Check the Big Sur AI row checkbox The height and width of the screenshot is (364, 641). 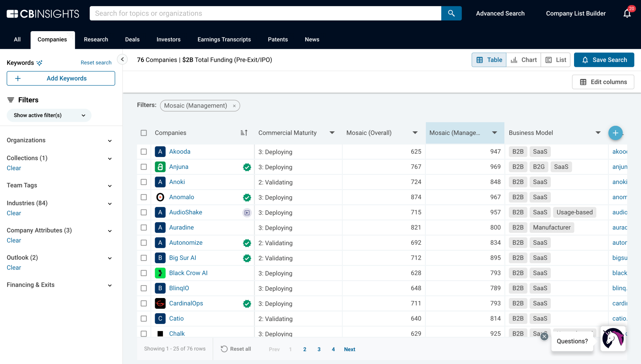pyautogui.click(x=144, y=258)
